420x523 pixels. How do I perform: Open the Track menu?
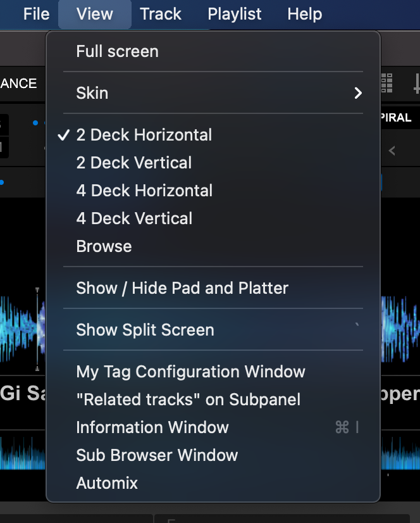[161, 14]
